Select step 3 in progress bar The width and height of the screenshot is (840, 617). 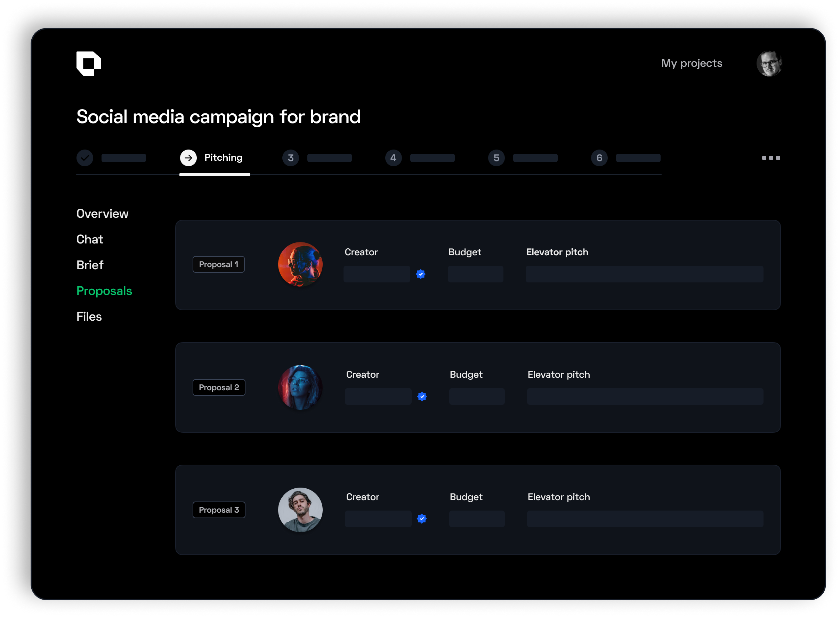pos(290,158)
